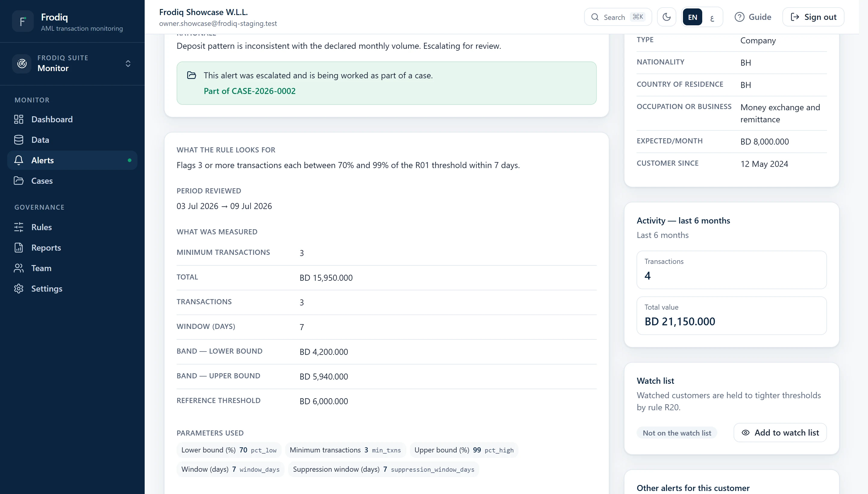Screen dimensions: 868x494
Task: Open the Data database icon
Action: pyautogui.click(x=19, y=140)
